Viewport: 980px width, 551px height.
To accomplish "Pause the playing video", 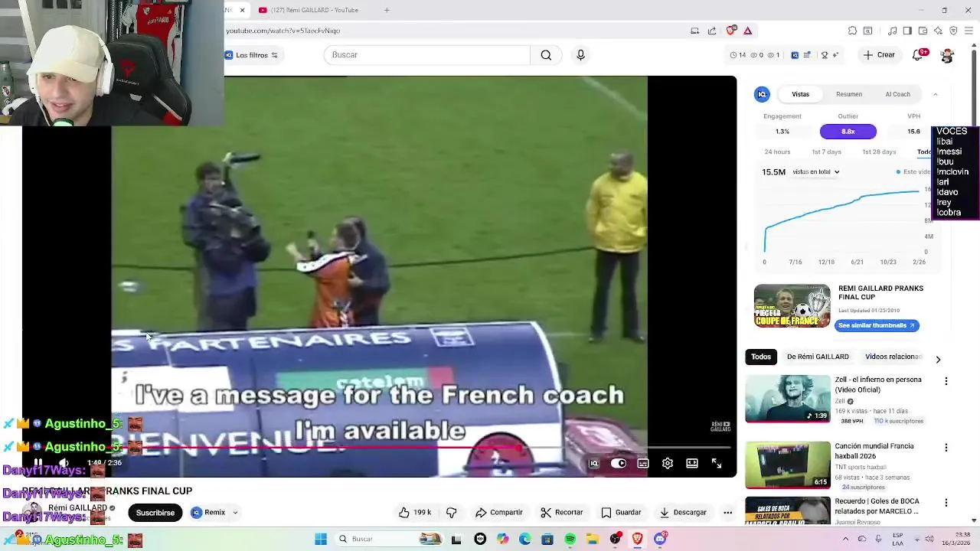I will click(x=38, y=463).
